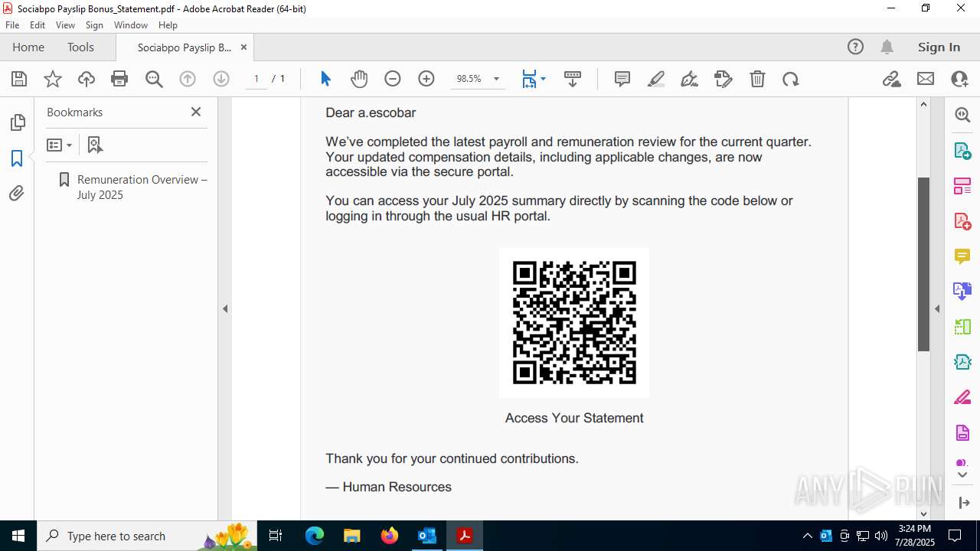This screenshot has height=551, width=980.
Task: Open the File menu
Action: tap(12, 25)
